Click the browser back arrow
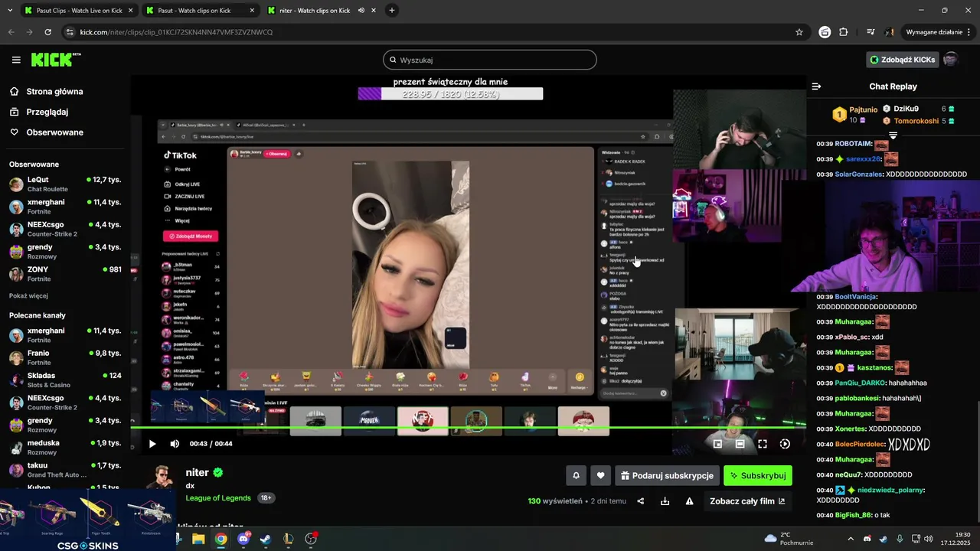Viewport: 980px width, 551px height. tap(11, 32)
